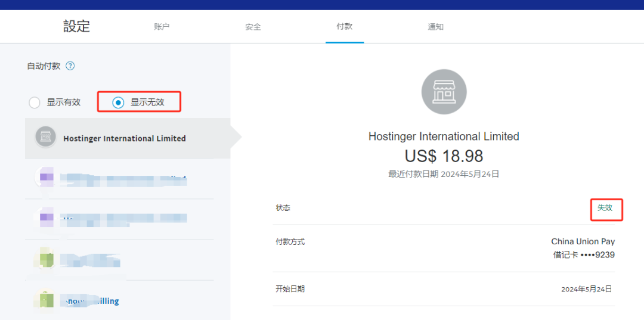Click the US$ 18.98 payment amount
Viewport: 644px width, 320px height.
click(444, 156)
